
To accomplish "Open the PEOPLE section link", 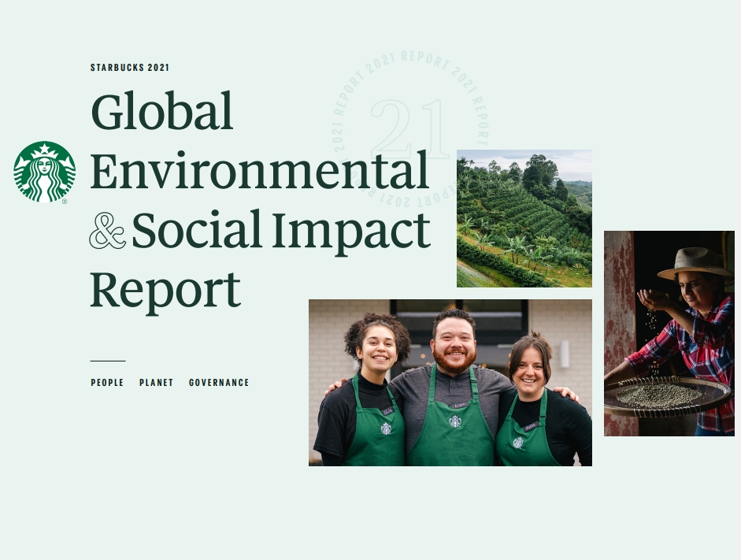I will click(x=107, y=382).
